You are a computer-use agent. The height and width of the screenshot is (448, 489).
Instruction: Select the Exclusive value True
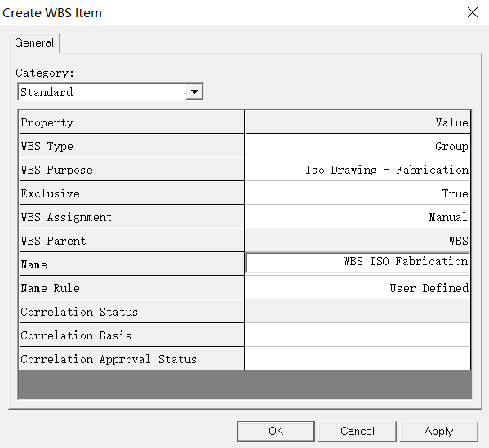click(x=358, y=193)
